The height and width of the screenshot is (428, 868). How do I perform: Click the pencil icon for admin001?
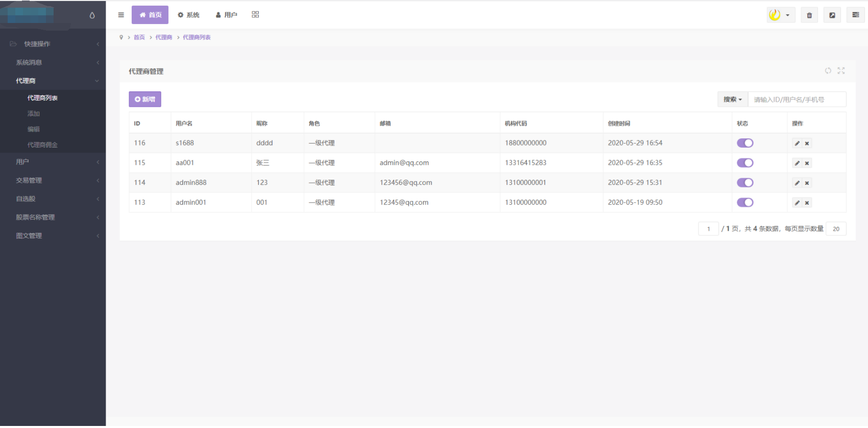797,203
